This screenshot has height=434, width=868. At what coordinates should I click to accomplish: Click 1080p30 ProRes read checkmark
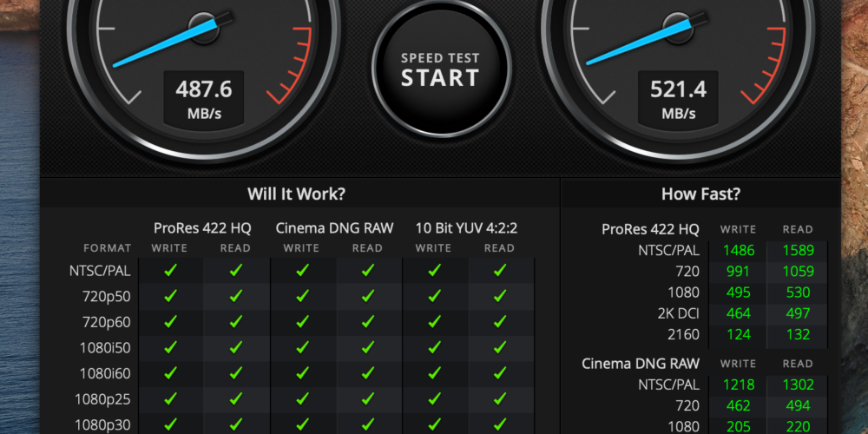pyautogui.click(x=236, y=424)
